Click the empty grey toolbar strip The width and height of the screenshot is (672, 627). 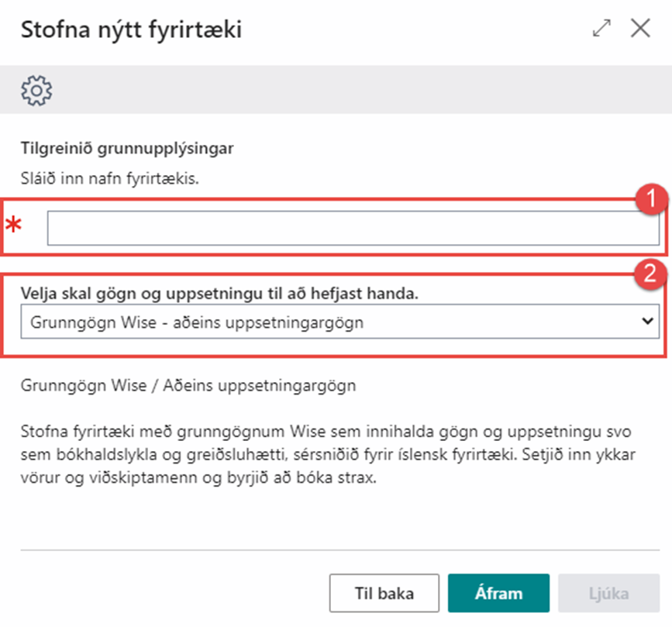349,91
